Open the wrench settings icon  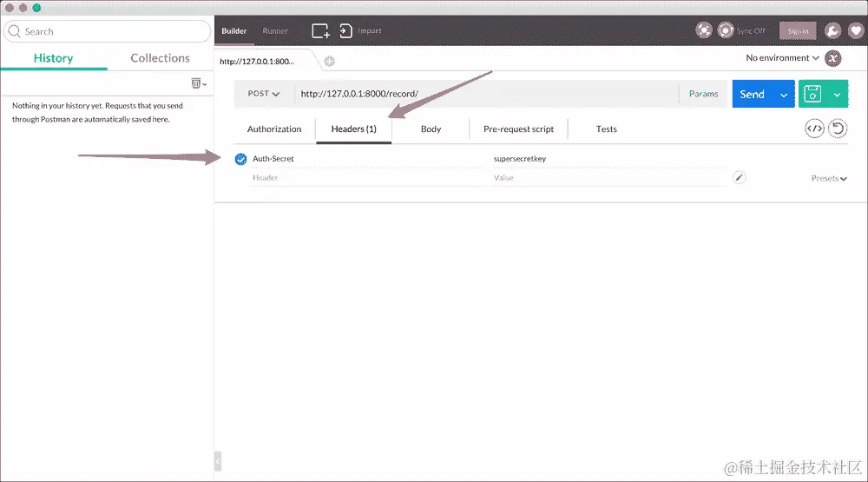click(x=832, y=30)
